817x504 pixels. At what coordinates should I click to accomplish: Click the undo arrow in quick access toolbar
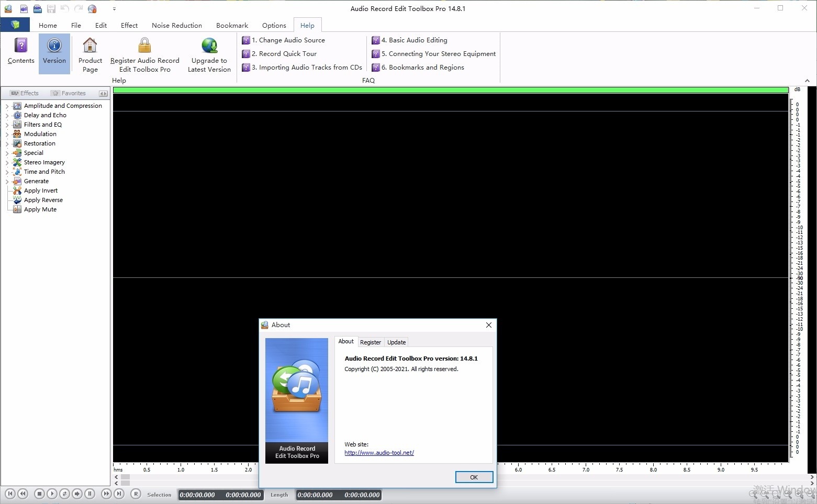point(65,8)
